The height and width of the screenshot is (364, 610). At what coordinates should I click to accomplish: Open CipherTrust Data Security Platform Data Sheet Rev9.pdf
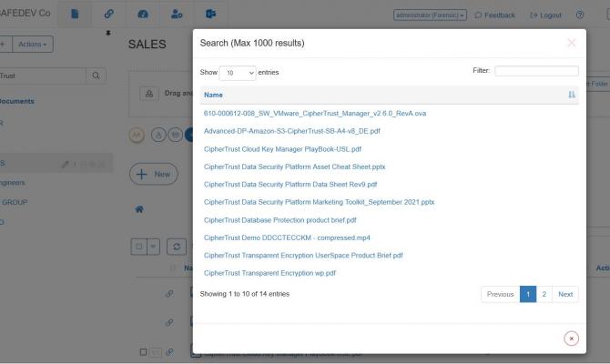290,185
